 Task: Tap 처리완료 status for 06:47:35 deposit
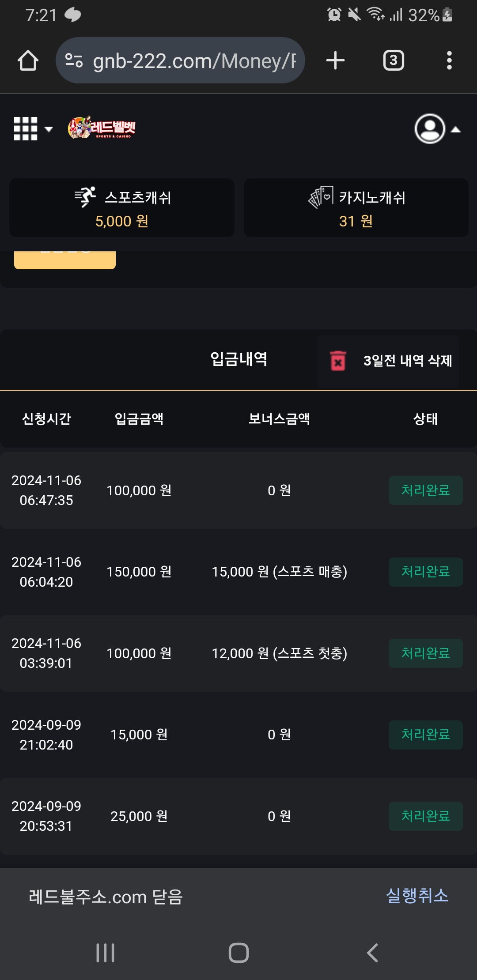[425, 490]
